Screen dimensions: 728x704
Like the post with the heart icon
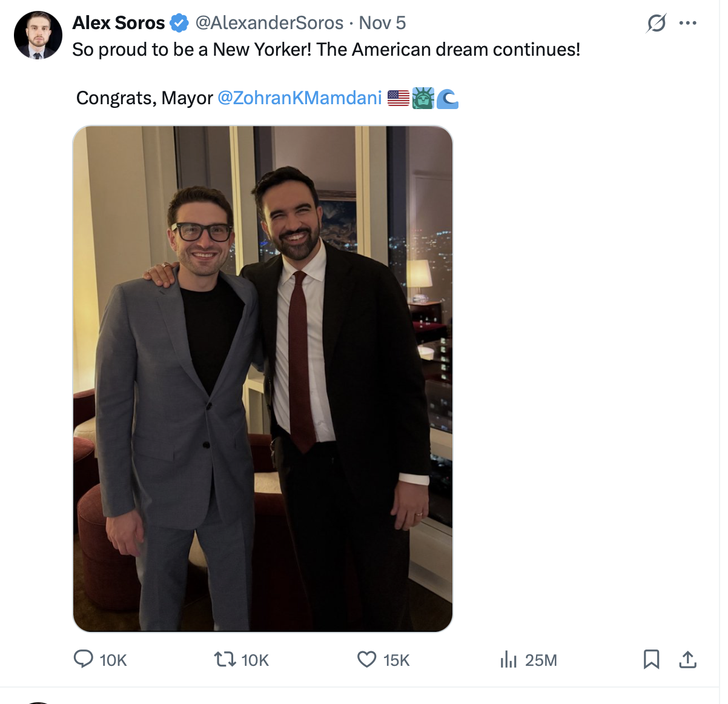[x=366, y=659]
